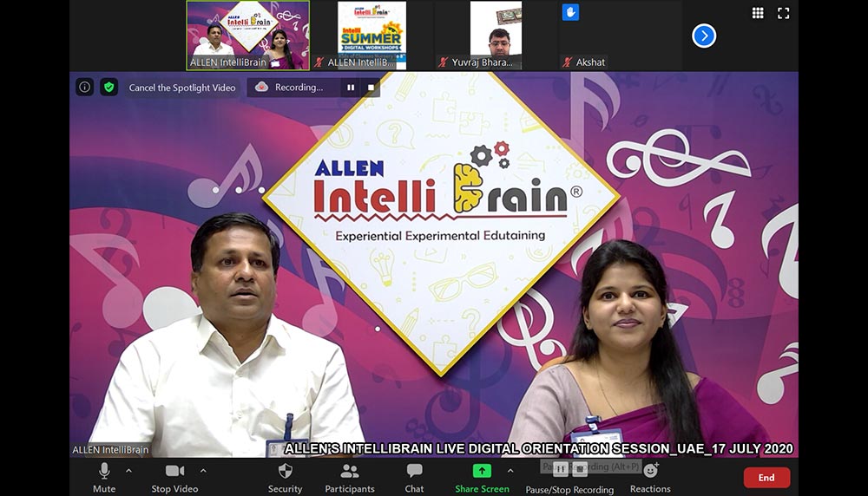This screenshot has width=868, height=496.
Task: Open audio options arrow next to Mute
Action: [x=128, y=471]
